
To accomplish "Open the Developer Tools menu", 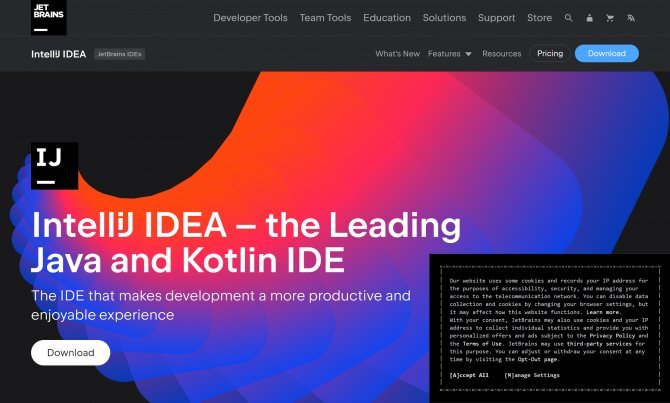I will 250,18.
